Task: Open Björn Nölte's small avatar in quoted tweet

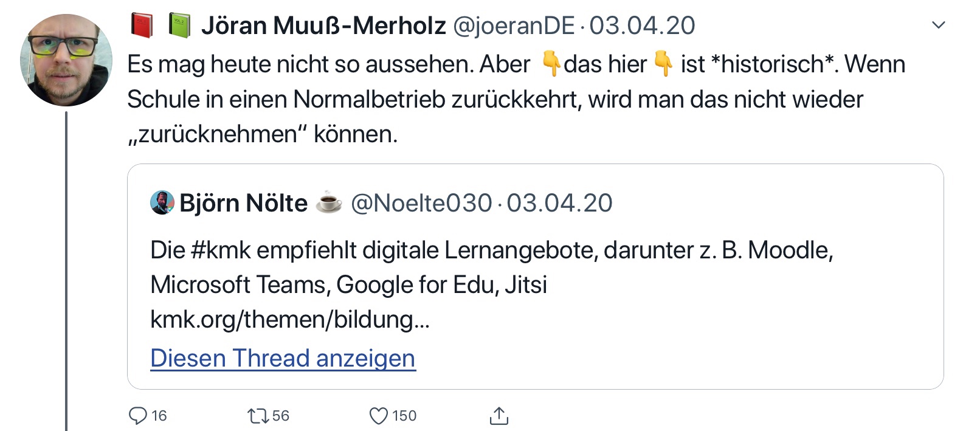Action: [x=162, y=203]
